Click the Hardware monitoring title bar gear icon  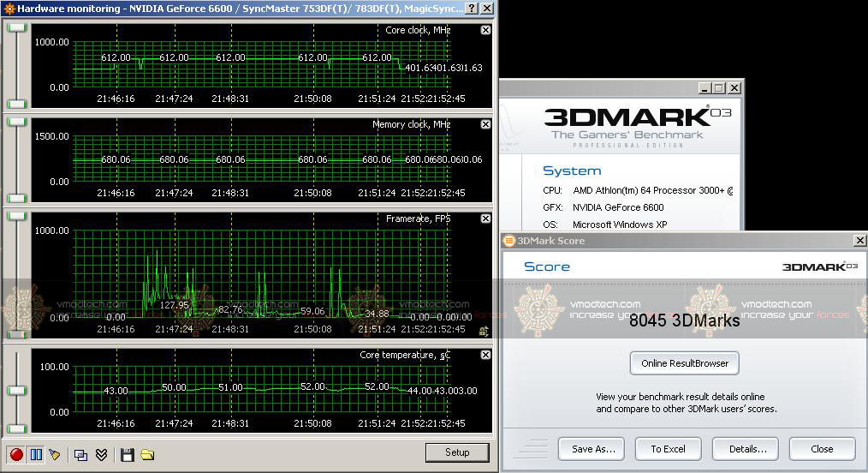[9, 9]
